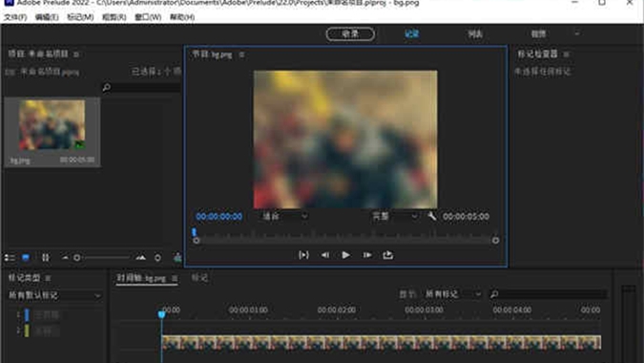The height and width of the screenshot is (363, 644).
Task: Open the 完整 playback resolution dropdown
Action: coord(394,216)
